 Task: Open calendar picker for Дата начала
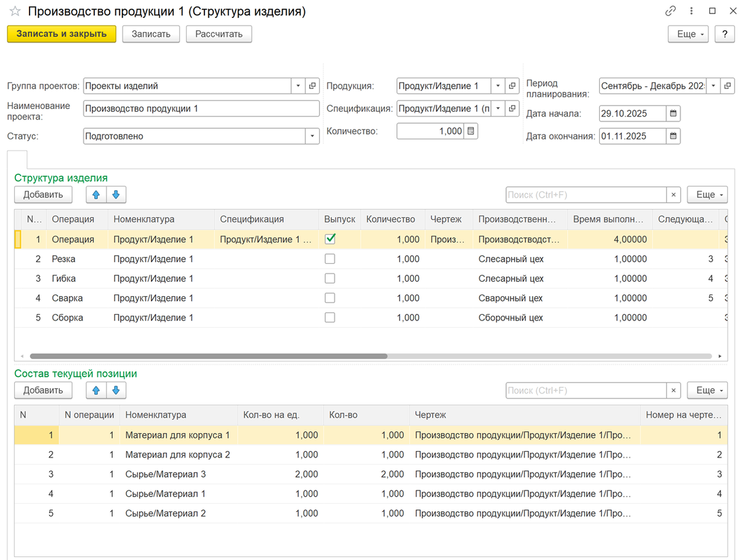coord(673,113)
